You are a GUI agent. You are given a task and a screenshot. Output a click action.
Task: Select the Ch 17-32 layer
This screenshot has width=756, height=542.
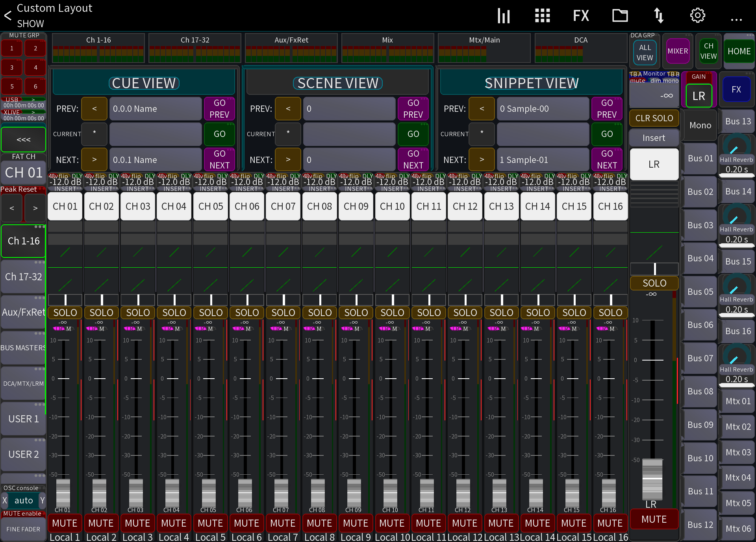pyautogui.click(x=23, y=277)
